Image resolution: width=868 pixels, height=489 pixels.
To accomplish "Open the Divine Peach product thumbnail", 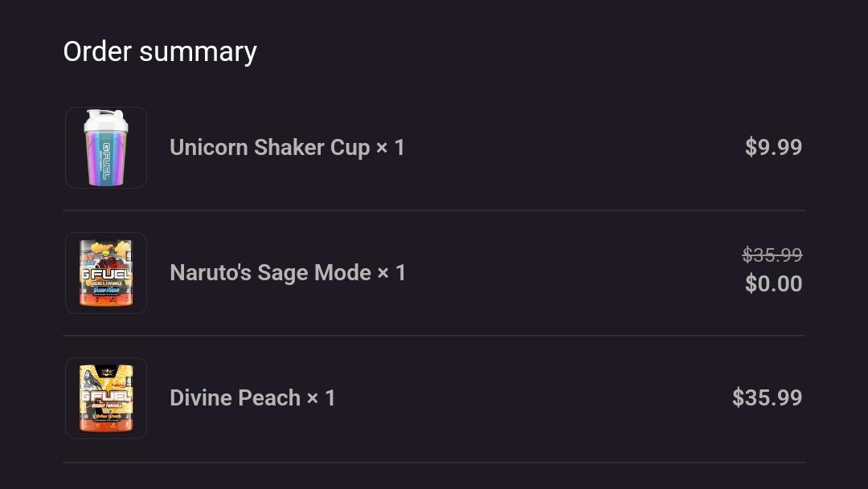I will [105, 397].
